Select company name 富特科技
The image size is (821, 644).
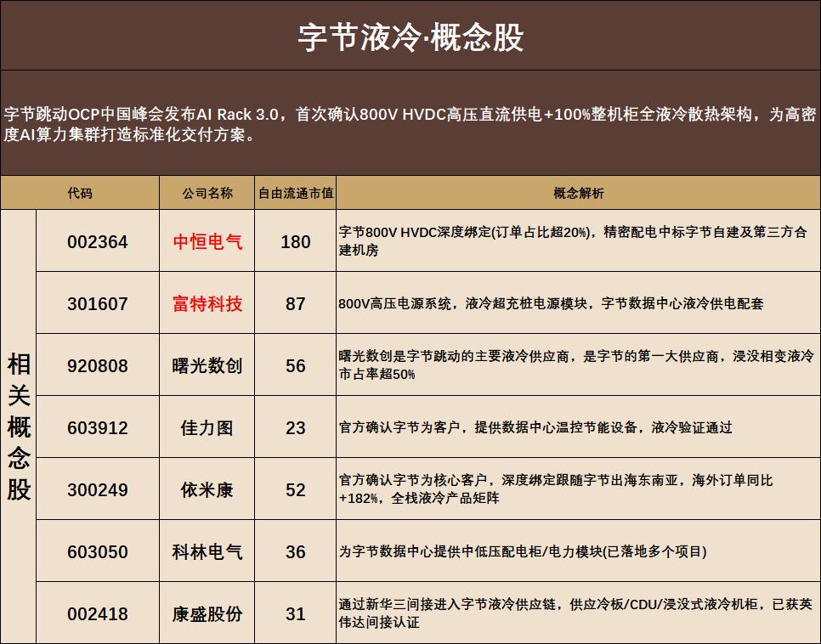pyautogui.click(x=207, y=303)
